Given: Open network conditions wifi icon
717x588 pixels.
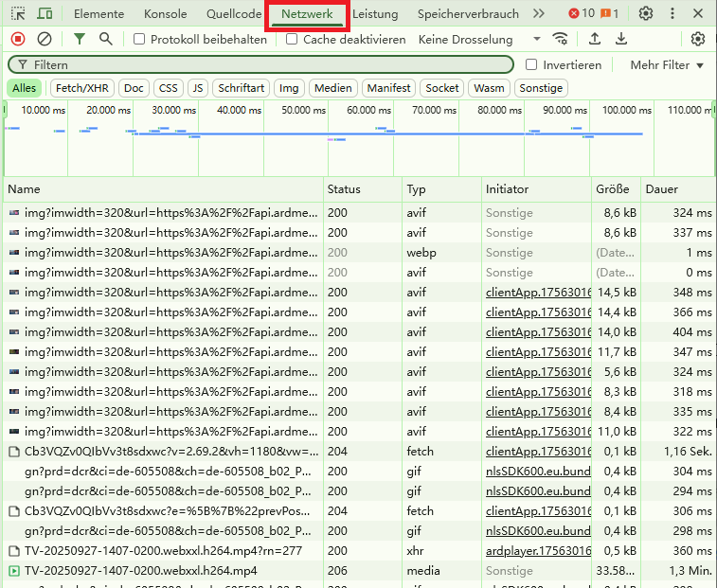Looking at the screenshot, I should pyautogui.click(x=561, y=39).
